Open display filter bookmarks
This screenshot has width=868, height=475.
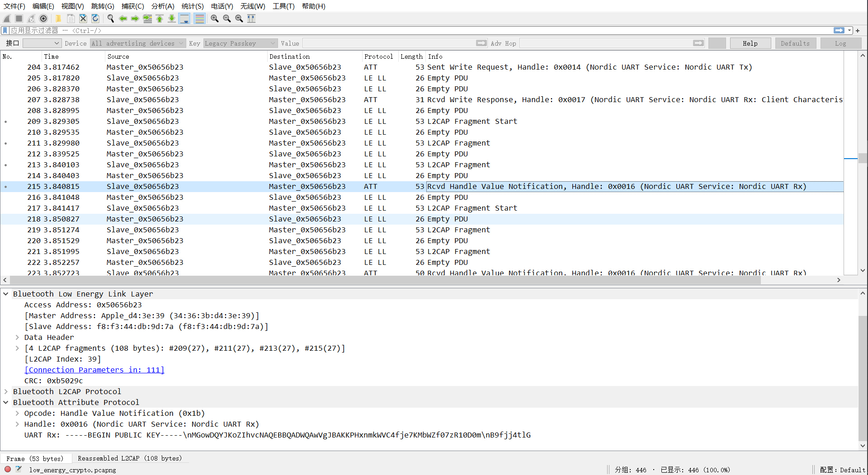(x=5, y=30)
